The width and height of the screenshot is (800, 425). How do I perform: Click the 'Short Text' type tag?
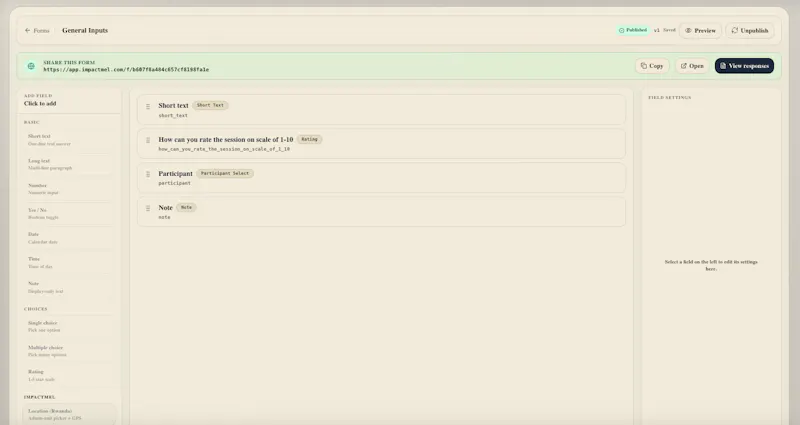[210, 105]
